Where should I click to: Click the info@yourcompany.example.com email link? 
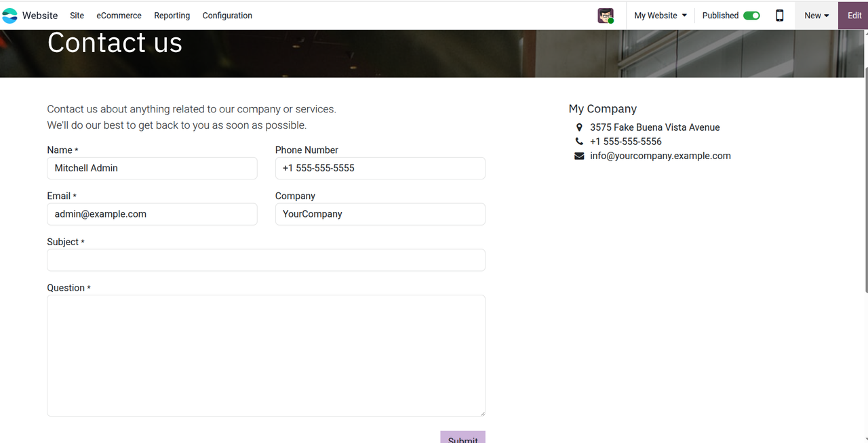[660, 156]
